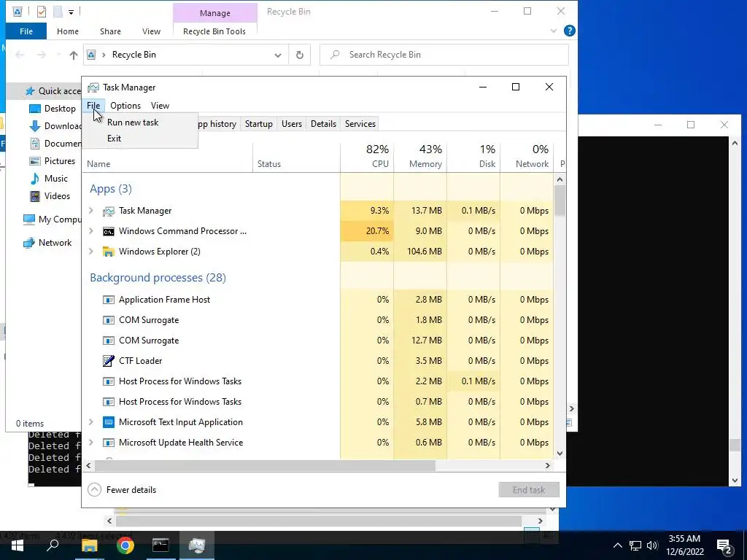Click Microsoft Text Input Application icon
The width and height of the screenshot is (747, 560).
tap(109, 422)
